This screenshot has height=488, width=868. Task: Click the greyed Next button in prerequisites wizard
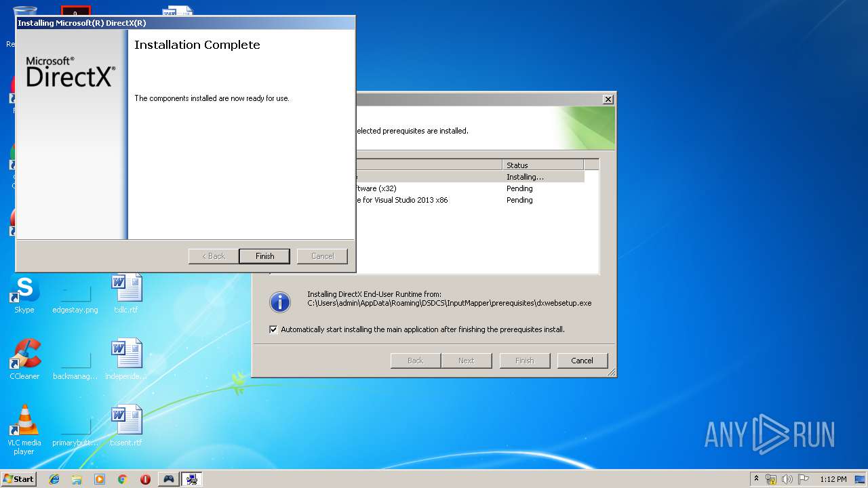click(x=466, y=361)
